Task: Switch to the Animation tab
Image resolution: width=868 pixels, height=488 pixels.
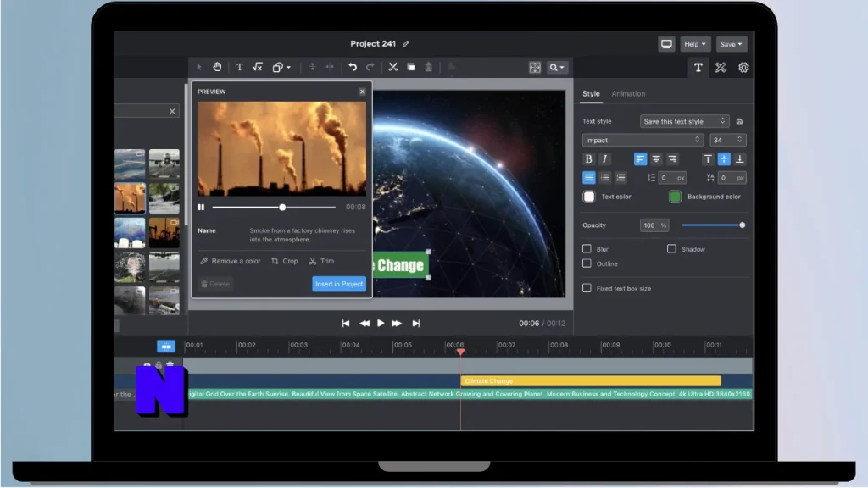Action: pyautogui.click(x=628, y=93)
